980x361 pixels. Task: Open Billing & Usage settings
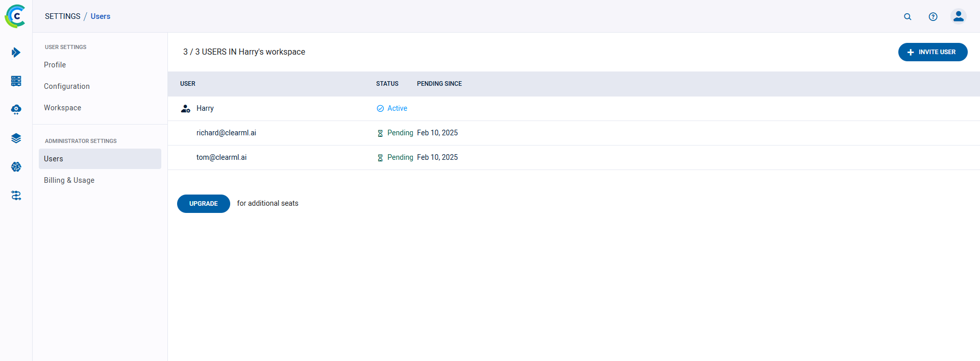69,180
